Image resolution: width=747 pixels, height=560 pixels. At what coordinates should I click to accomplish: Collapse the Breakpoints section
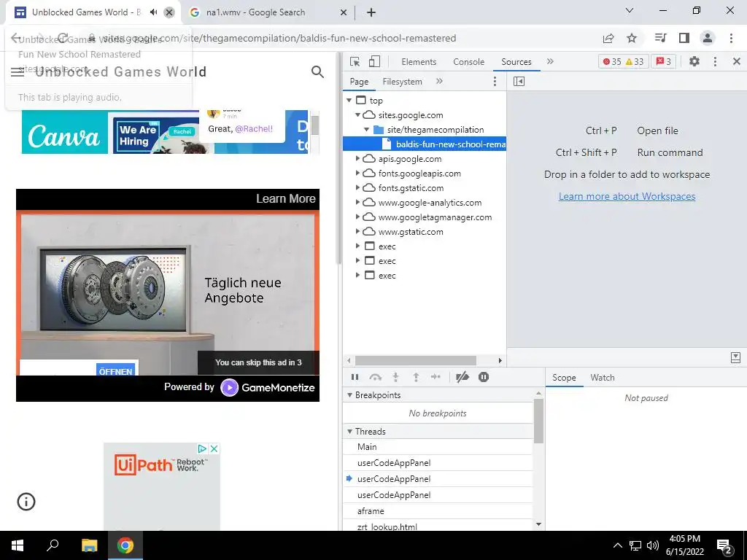pyautogui.click(x=349, y=394)
